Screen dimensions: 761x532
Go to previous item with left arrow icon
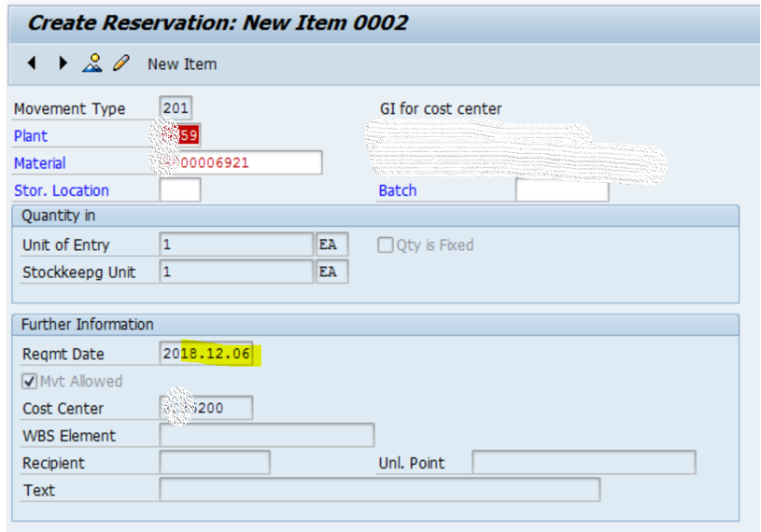[x=32, y=63]
